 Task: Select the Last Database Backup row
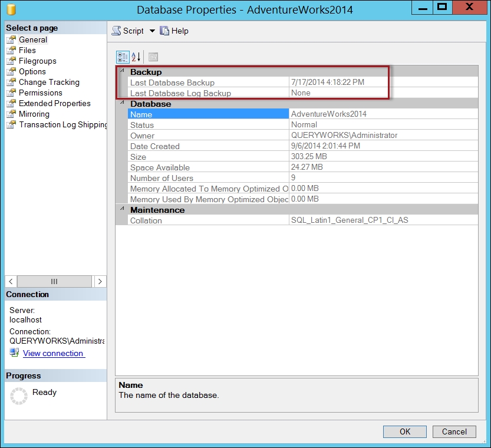pyautogui.click(x=303, y=83)
